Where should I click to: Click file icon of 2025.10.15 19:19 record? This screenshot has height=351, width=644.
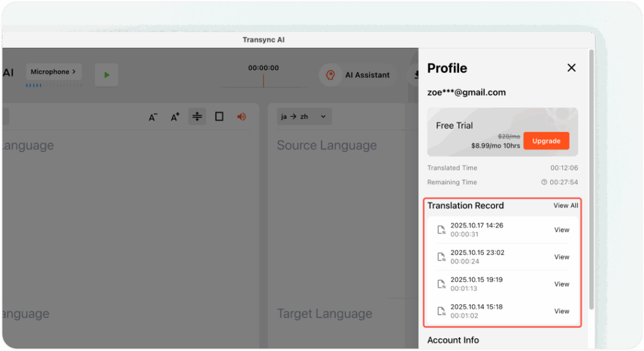pyautogui.click(x=441, y=284)
